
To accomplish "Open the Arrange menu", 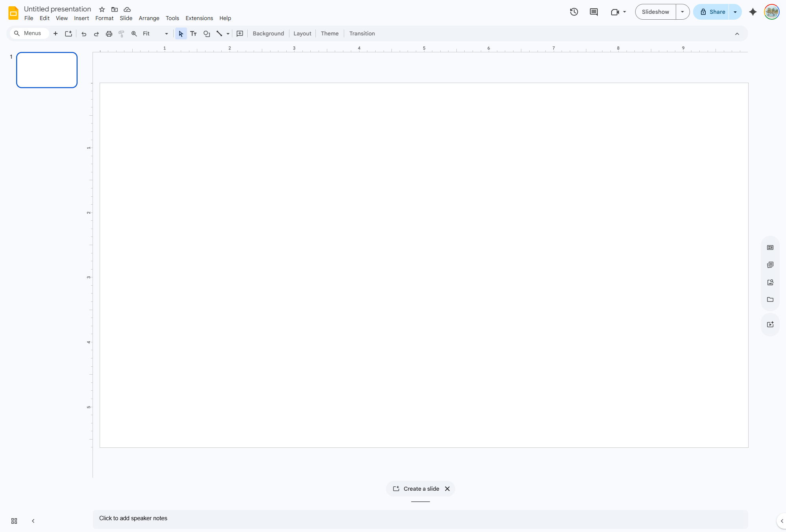I will pyautogui.click(x=149, y=18).
